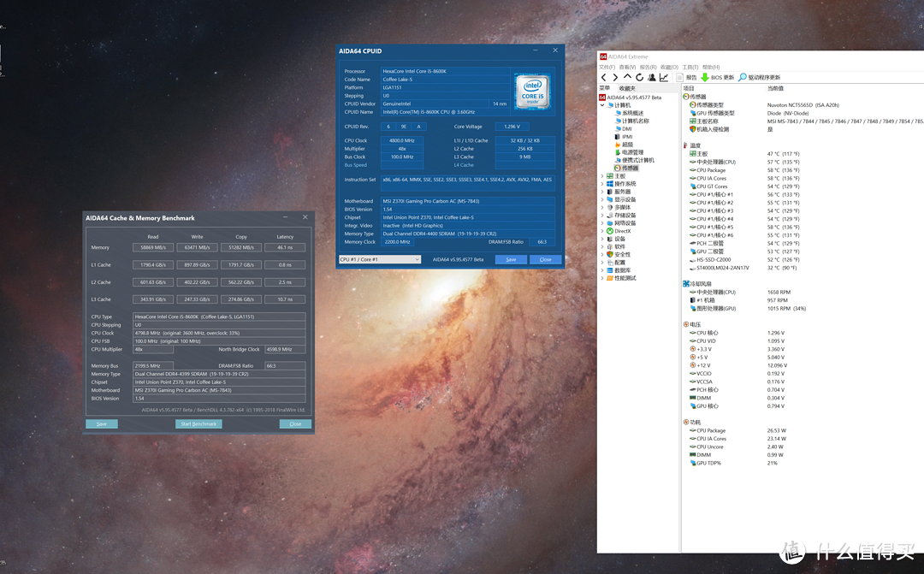Expand the 主板 tree node

[602, 175]
